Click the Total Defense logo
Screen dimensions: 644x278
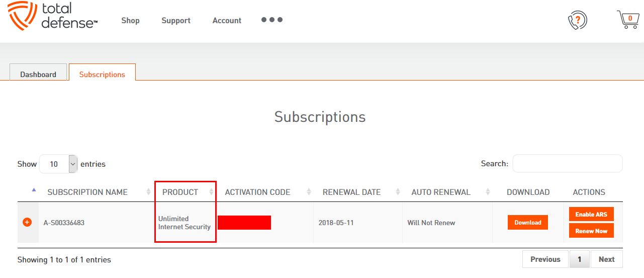[x=53, y=16]
